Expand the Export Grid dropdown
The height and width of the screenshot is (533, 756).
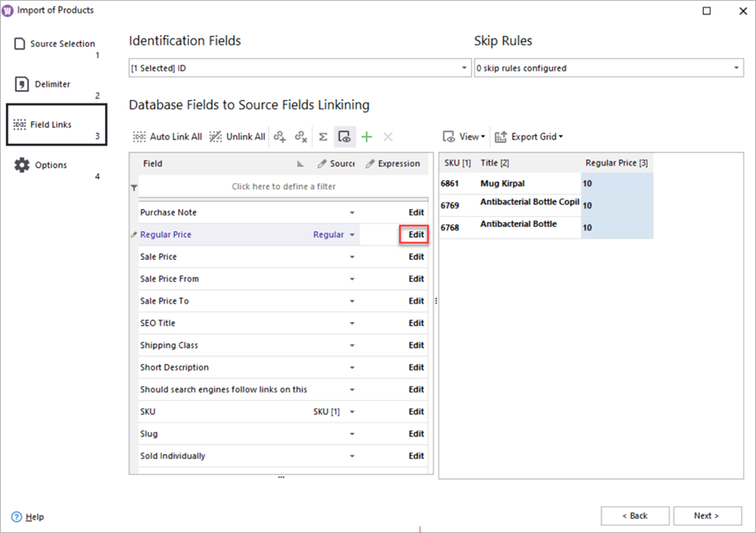click(528, 136)
